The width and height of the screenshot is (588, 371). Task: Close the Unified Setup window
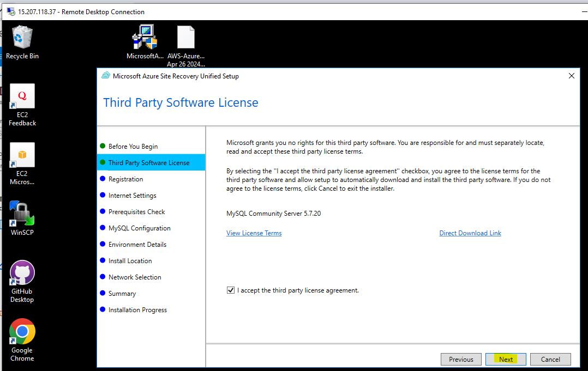click(571, 76)
